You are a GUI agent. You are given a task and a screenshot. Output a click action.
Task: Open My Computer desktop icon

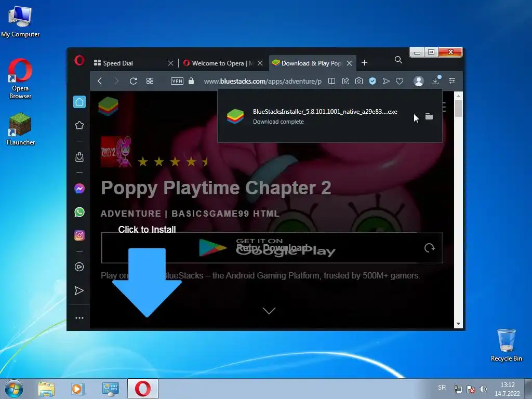click(x=20, y=22)
